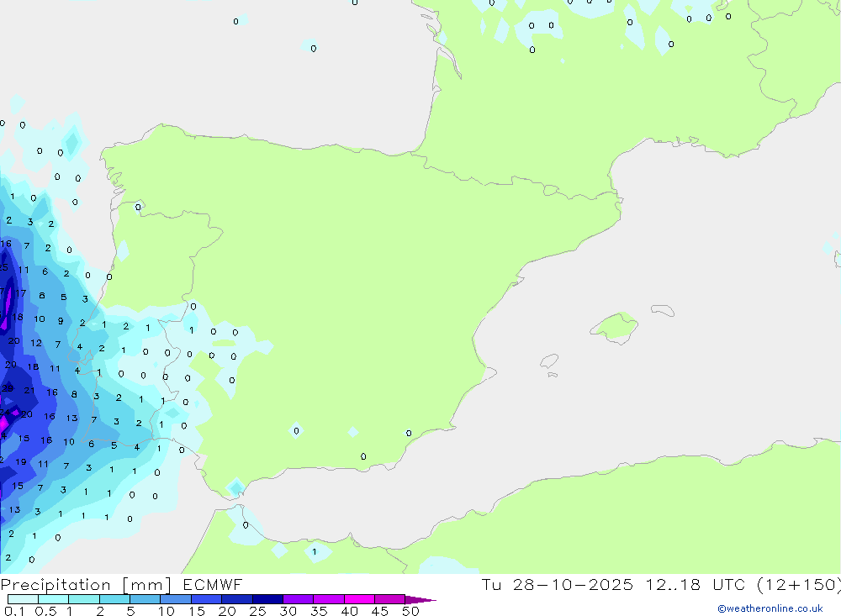Click the 2–5 mm legend swatch
Viewport: 841px width, 616px height.
(x=114, y=599)
